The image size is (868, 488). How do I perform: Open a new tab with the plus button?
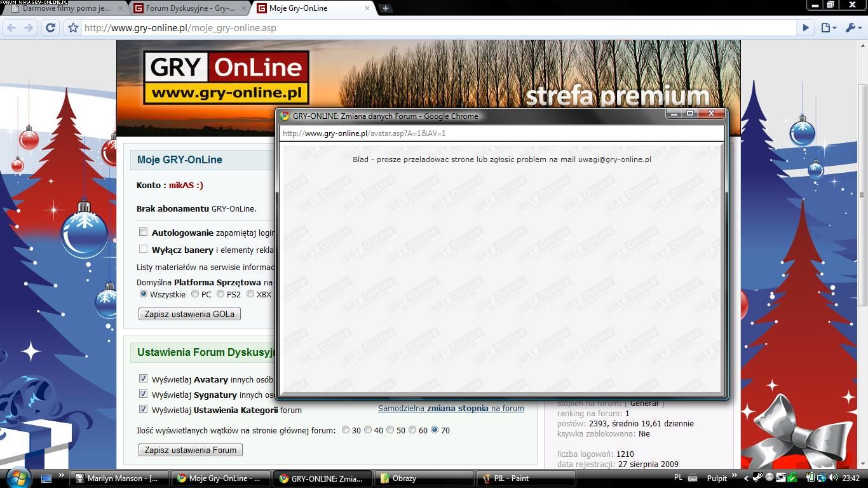(385, 8)
